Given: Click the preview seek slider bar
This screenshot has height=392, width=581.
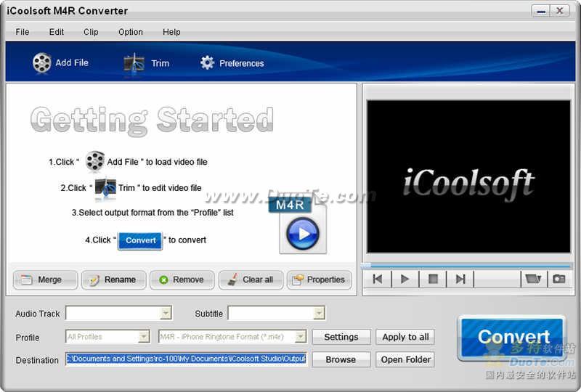Looking at the screenshot, I should 468,266.
